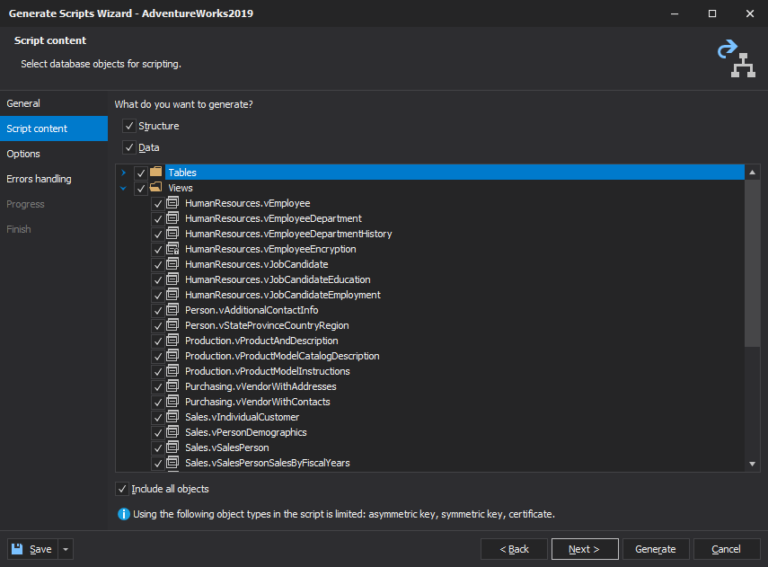
Task: Click the Sales.vSalesPerson view icon
Action: point(173,448)
